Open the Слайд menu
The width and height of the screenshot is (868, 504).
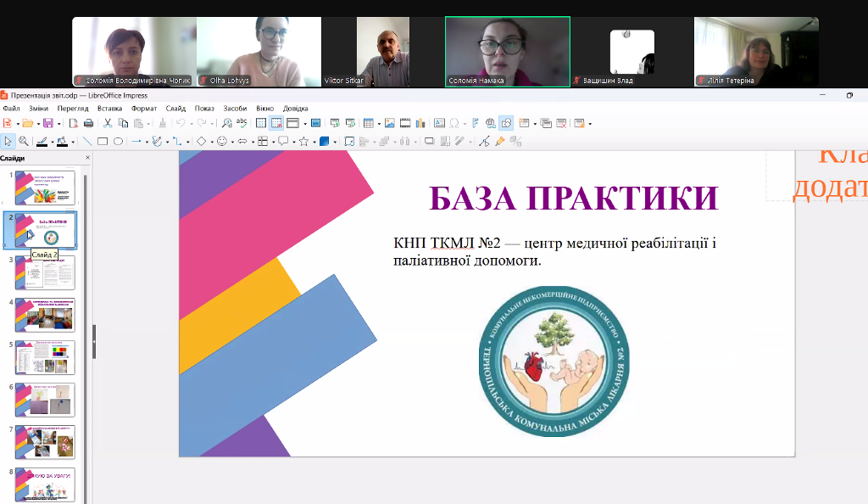click(x=174, y=108)
